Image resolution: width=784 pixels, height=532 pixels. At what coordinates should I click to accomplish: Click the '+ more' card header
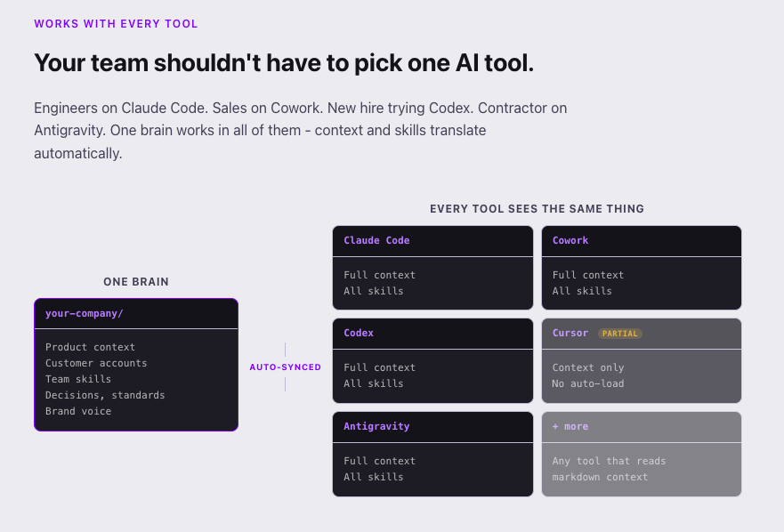click(642, 427)
